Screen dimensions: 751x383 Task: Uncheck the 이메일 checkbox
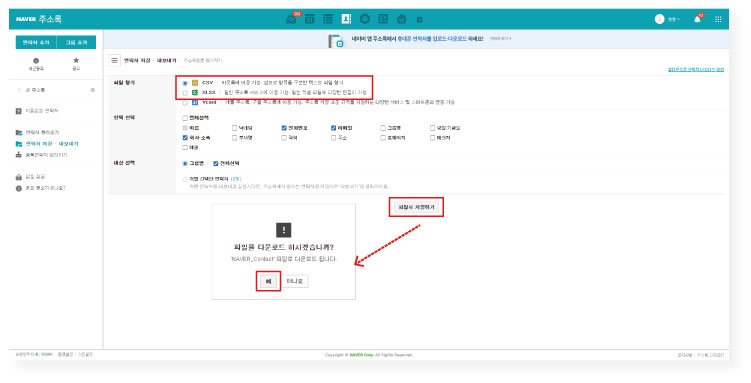333,128
